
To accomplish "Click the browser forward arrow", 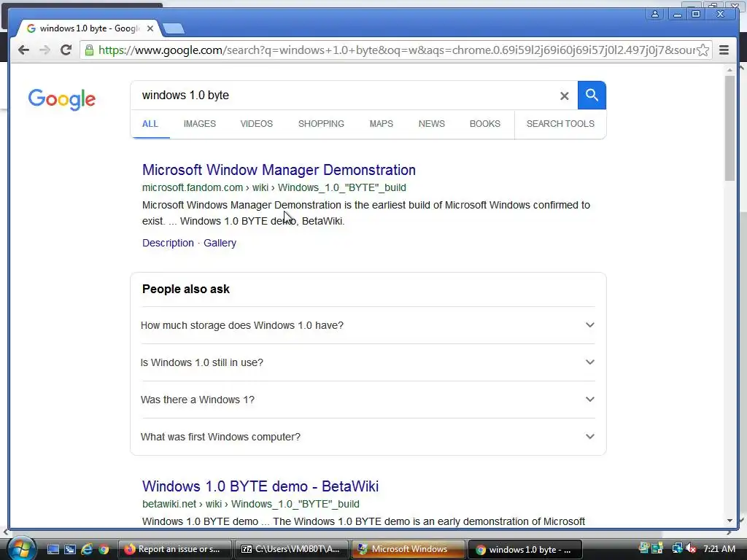I will [x=44, y=50].
